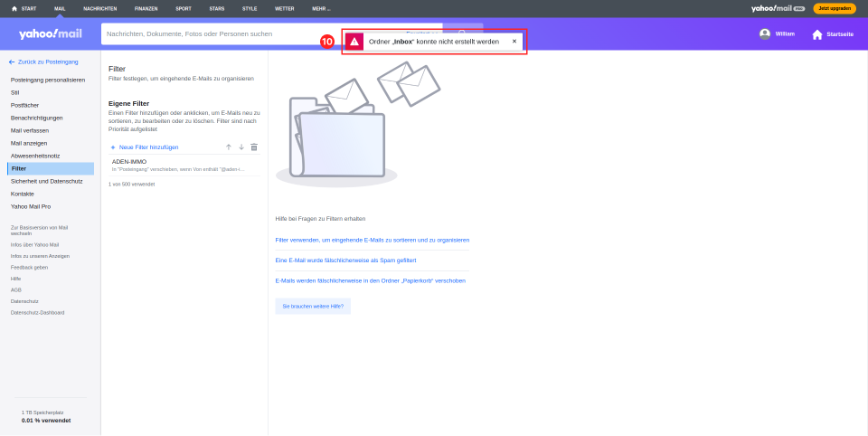Click the red warning triangle icon

(354, 42)
